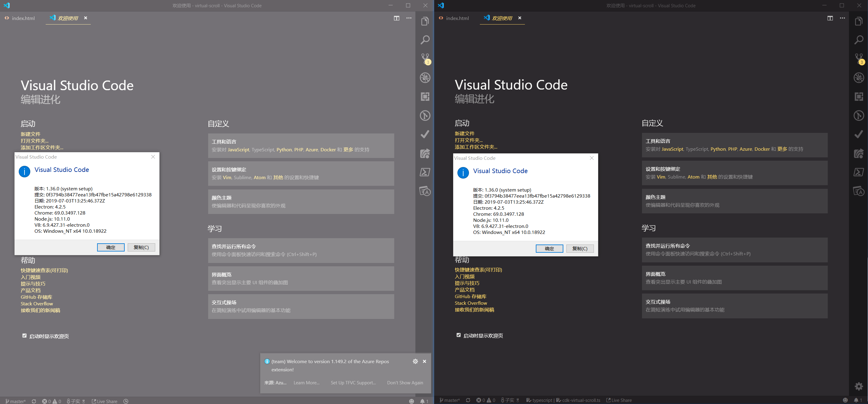
Task: Click Learn More... on Azure Repos notification
Action: coord(306,383)
